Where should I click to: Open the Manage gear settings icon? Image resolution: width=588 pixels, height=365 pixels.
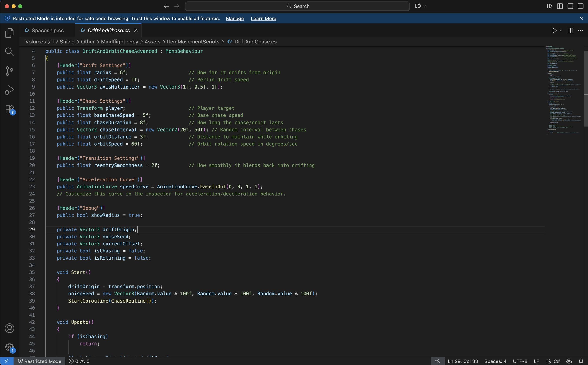(x=9, y=347)
